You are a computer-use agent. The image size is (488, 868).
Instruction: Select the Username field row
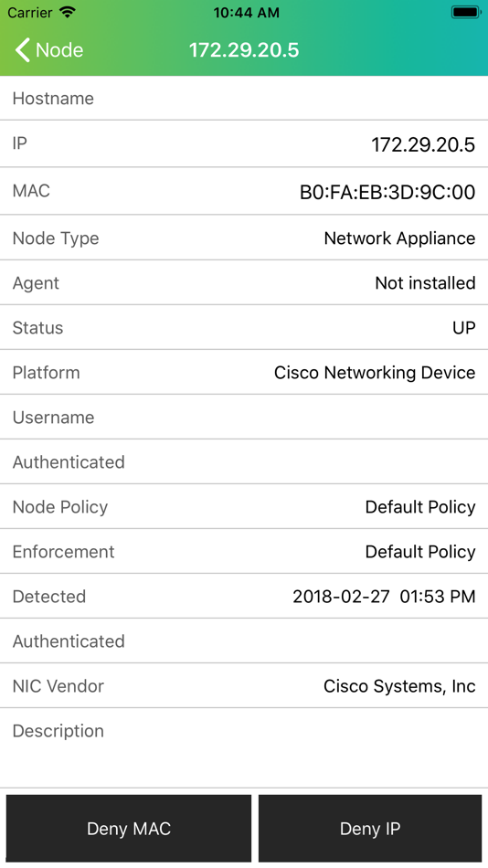244,418
